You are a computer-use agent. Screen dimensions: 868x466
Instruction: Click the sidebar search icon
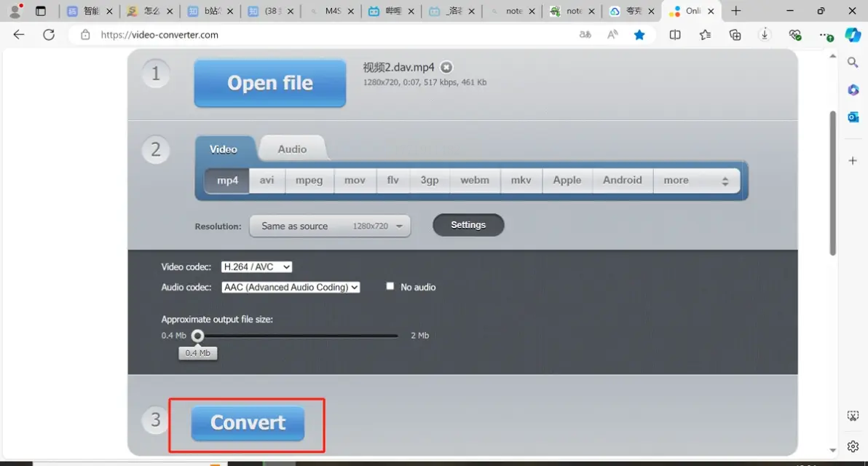click(853, 63)
